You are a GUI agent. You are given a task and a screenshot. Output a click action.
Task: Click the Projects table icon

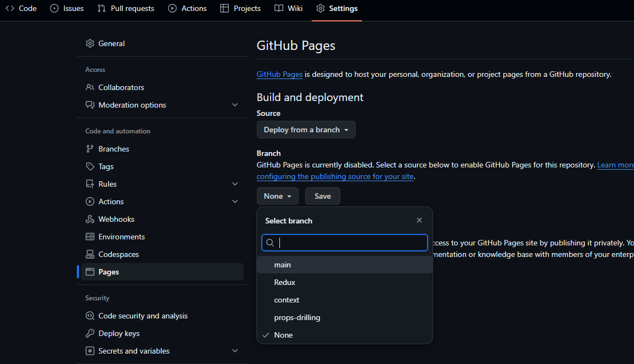[225, 8]
